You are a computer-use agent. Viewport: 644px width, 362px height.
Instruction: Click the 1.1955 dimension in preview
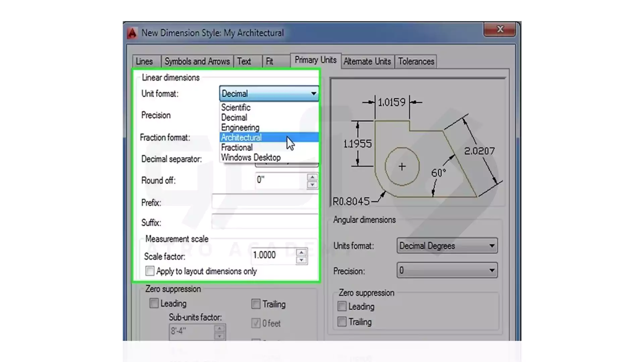[x=358, y=144]
